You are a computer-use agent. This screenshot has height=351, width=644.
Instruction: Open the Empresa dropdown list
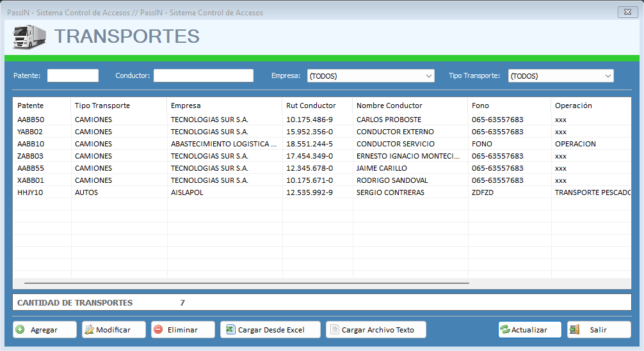429,76
